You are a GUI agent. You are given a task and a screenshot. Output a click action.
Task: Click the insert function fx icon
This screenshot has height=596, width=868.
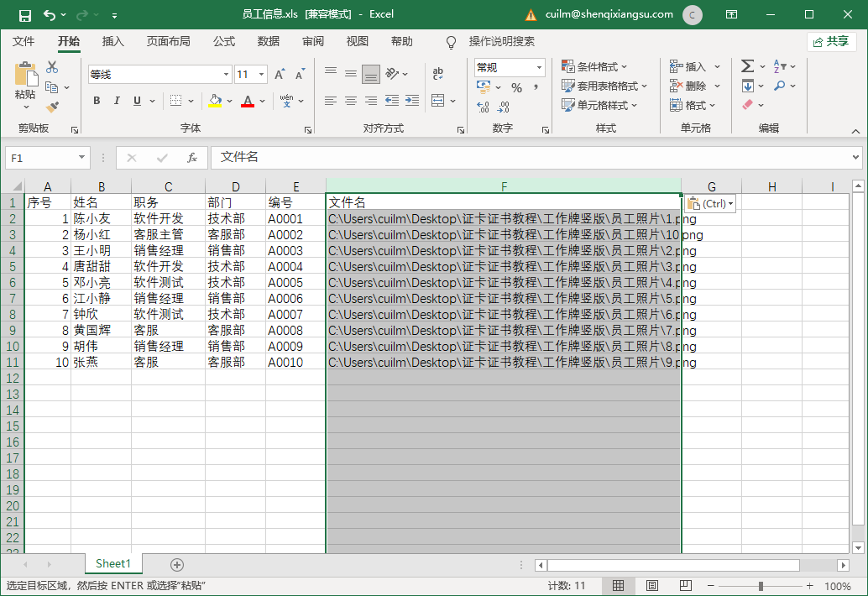(192, 158)
